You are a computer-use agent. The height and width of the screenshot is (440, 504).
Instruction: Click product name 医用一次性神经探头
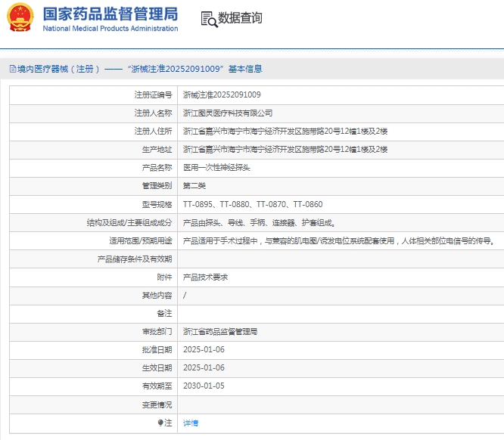point(216,168)
